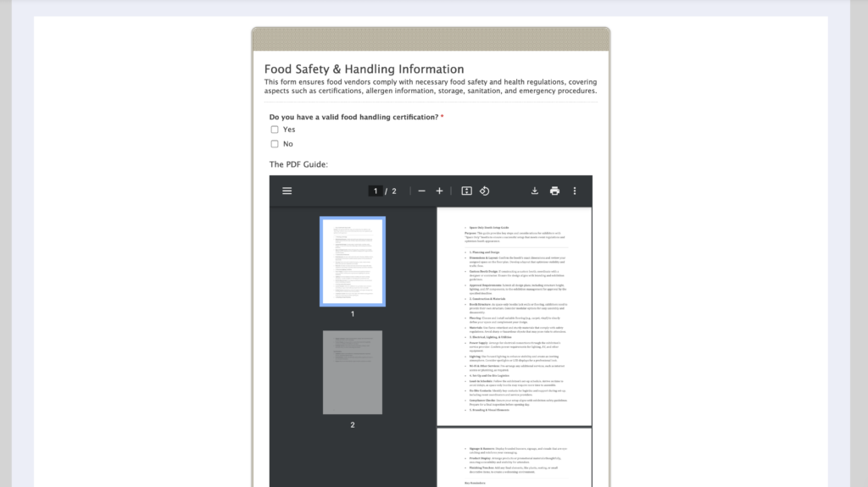Viewport: 868px width, 487px height.
Task: Click the PDF page number field
Action: coord(376,191)
